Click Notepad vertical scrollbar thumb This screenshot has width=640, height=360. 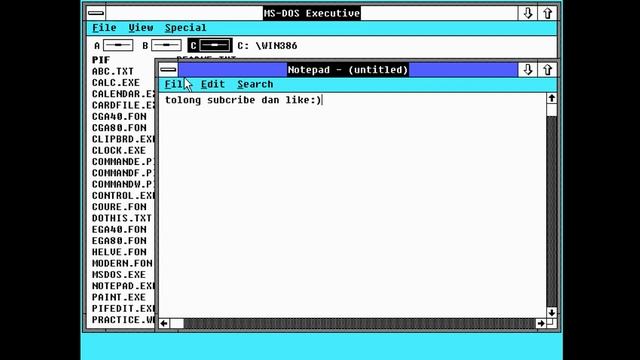pos(552,110)
